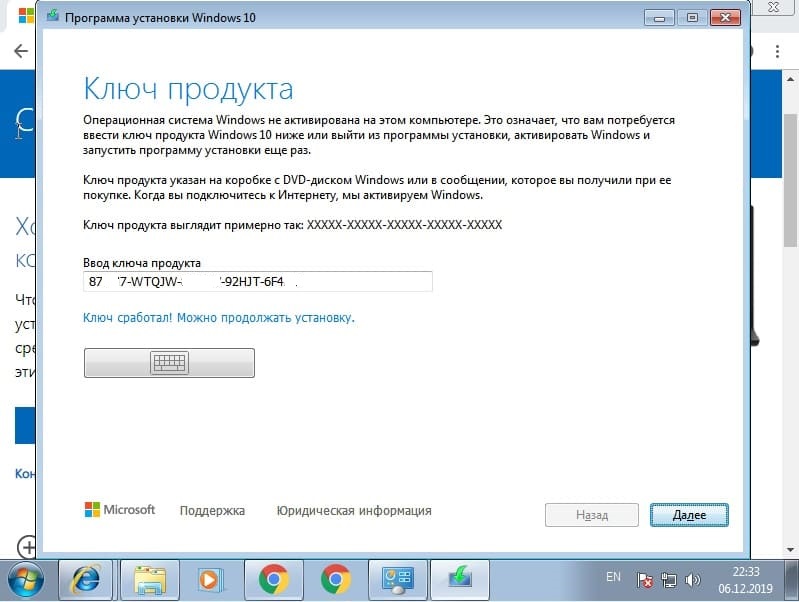
Task: Click the Назад button
Action: pyautogui.click(x=591, y=515)
